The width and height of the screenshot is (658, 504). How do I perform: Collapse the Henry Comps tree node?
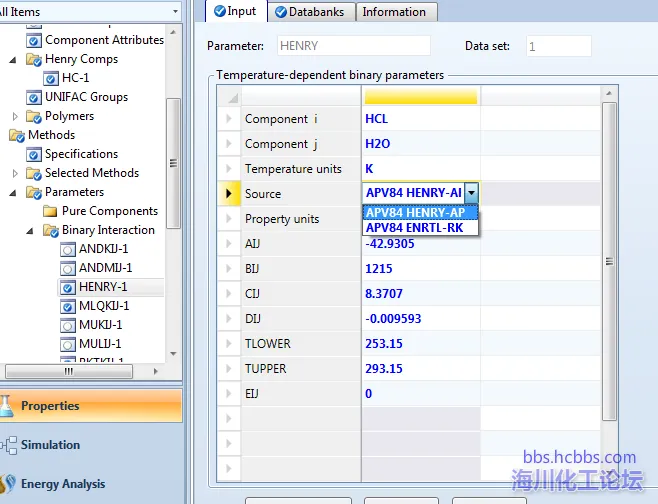[x=13, y=60]
